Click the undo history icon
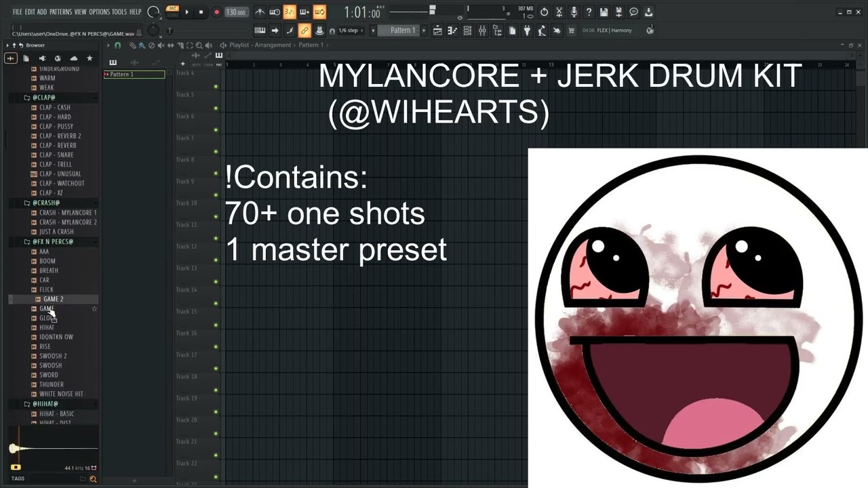868x488 pixels. click(x=544, y=12)
